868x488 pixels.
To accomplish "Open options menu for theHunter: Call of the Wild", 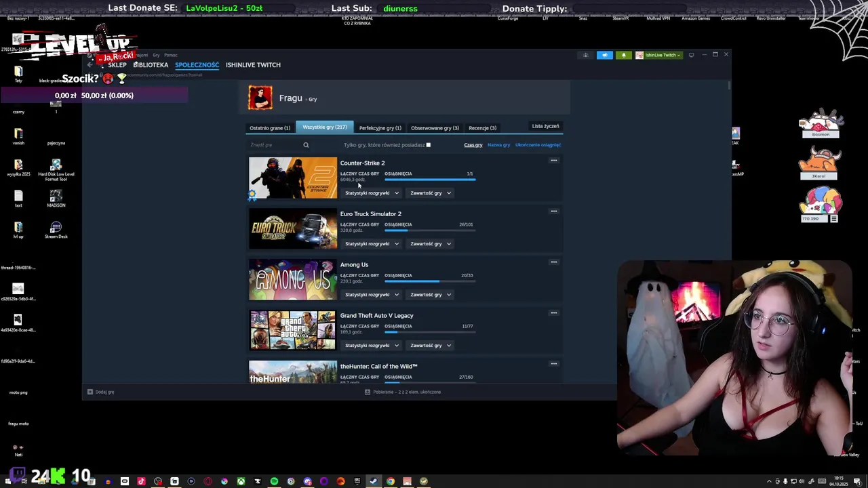I will click(x=554, y=364).
